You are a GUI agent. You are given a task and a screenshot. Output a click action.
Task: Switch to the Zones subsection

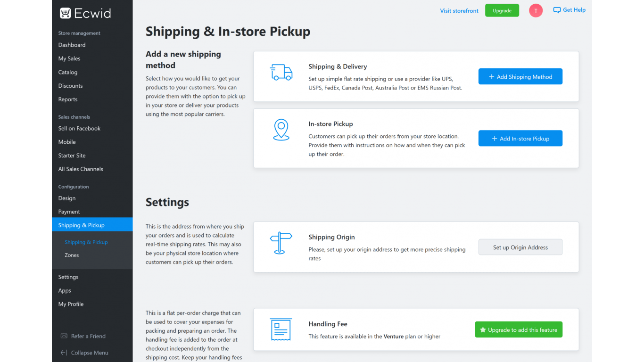(72, 255)
